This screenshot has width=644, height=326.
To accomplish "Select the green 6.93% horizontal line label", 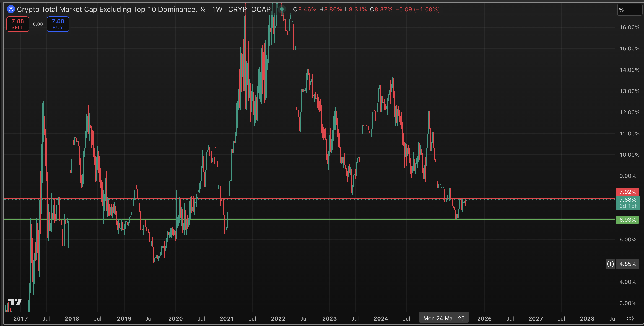I will [x=628, y=220].
